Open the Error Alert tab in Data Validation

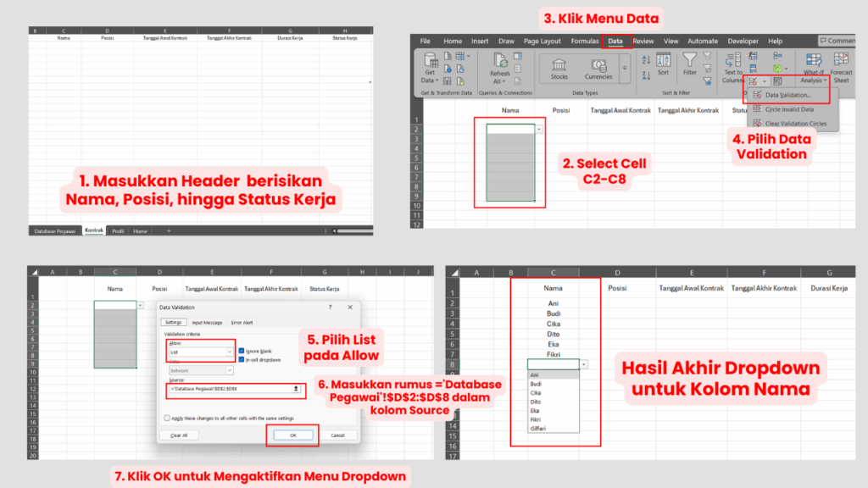coord(242,323)
